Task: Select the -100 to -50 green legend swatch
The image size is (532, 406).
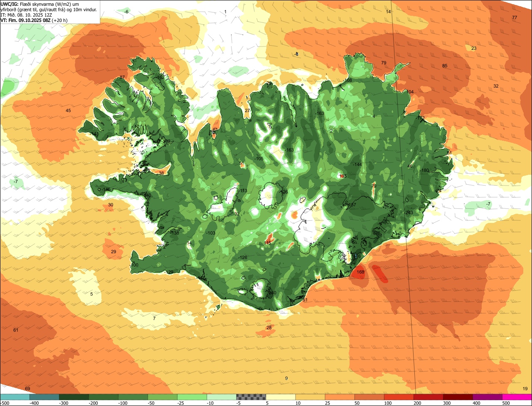Action: tap(133, 397)
